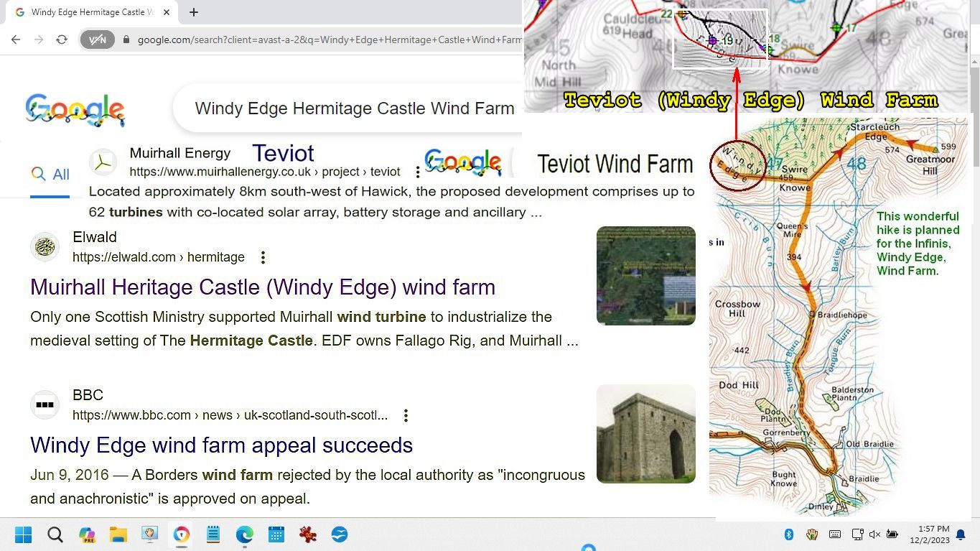Viewport: 980px width, 551px height.
Task: Open the clock showing 1:57 PM
Action: [930, 534]
